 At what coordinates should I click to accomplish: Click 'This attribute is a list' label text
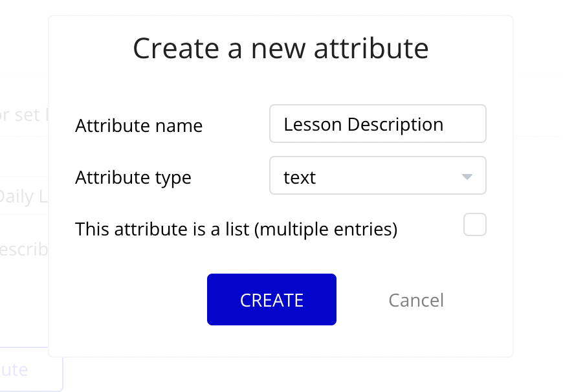coord(162,229)
